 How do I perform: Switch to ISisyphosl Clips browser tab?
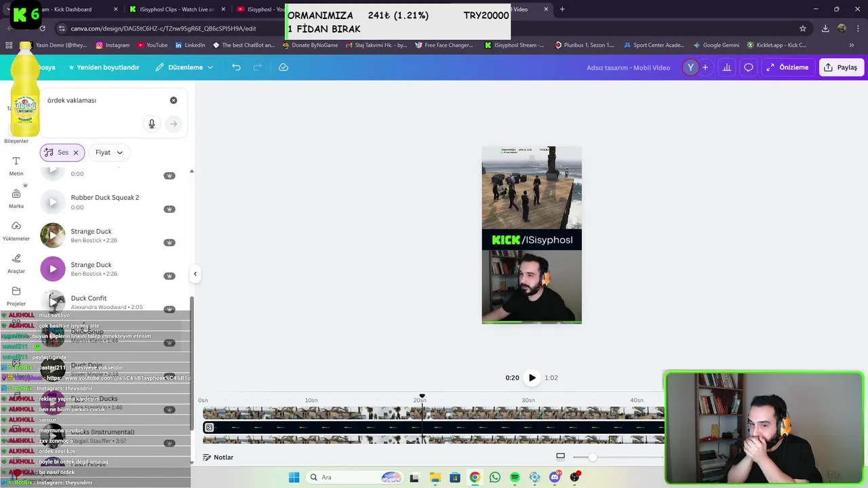(x=176, y=9)
